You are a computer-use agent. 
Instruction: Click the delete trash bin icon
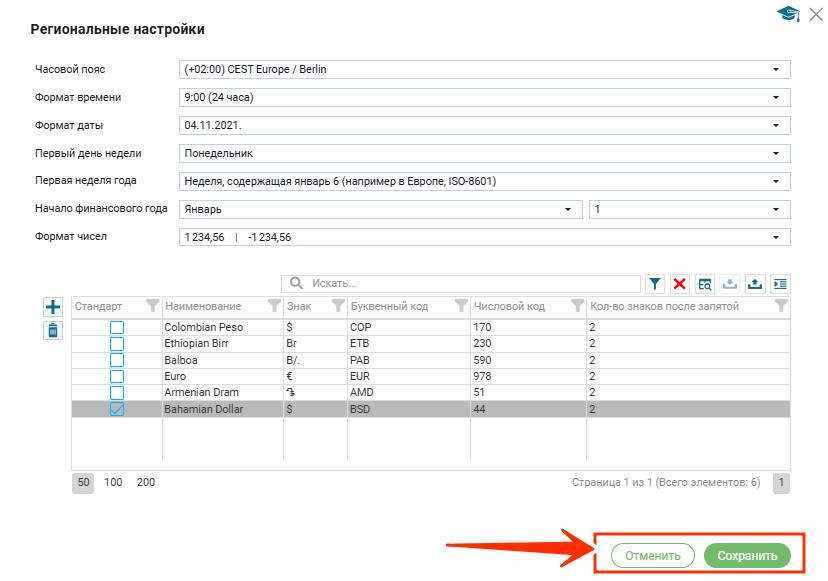coord(53,330)
